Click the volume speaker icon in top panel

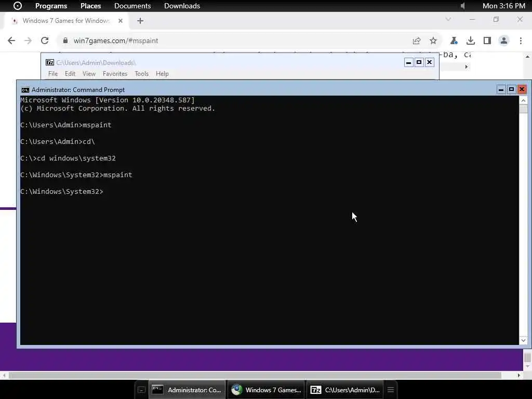(x=463, y=6)
